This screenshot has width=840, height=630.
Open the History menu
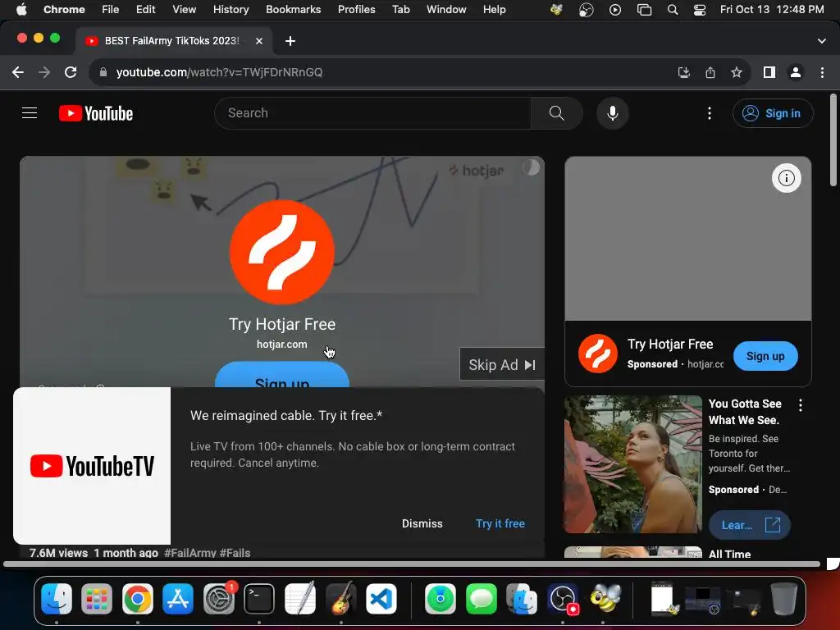coord(231,10)
